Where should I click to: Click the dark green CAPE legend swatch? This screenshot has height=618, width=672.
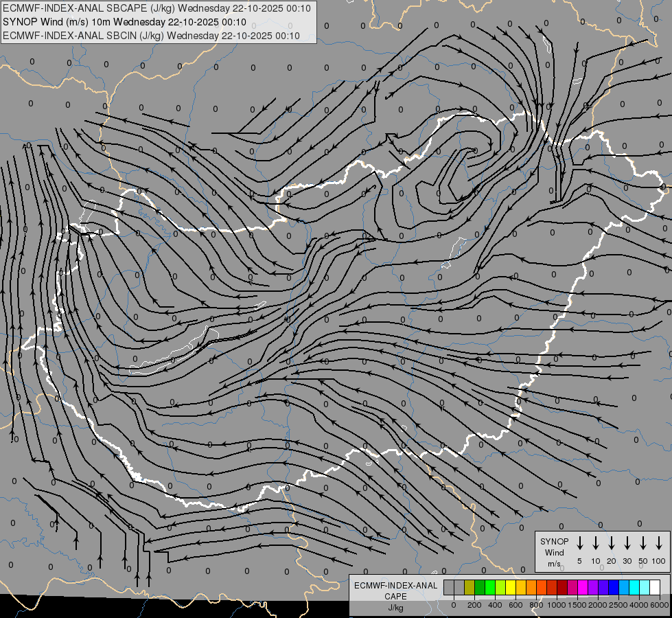[480, 587]
